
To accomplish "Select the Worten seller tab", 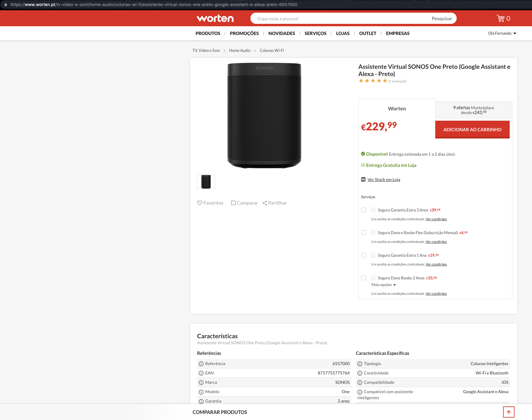I will (397, 109).
